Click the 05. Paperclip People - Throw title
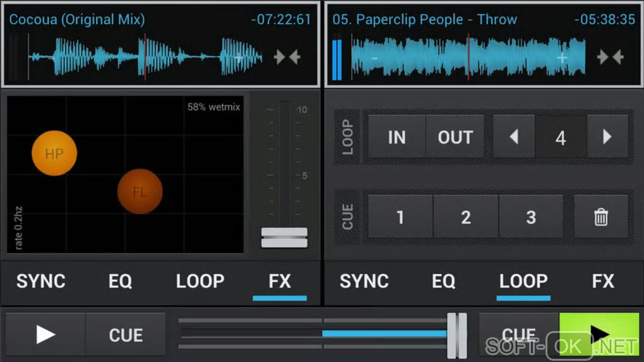 425,20
